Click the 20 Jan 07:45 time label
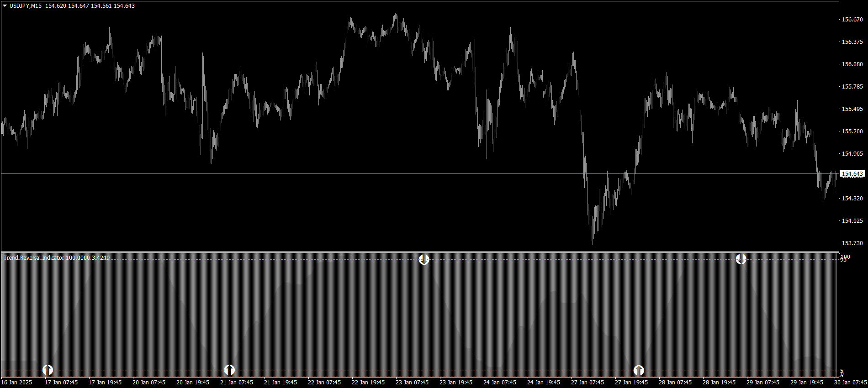Screen dimensions: 868x388 tap(149, 383)
